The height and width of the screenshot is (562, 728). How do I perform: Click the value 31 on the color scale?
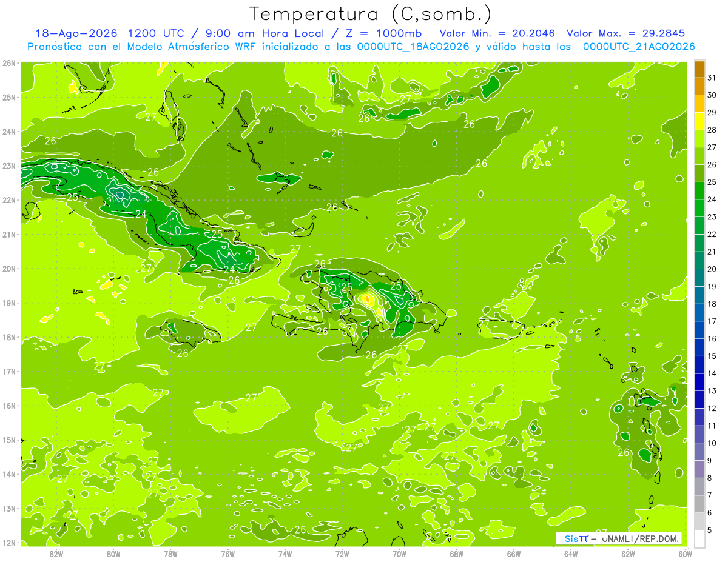[x=712, y=78]
